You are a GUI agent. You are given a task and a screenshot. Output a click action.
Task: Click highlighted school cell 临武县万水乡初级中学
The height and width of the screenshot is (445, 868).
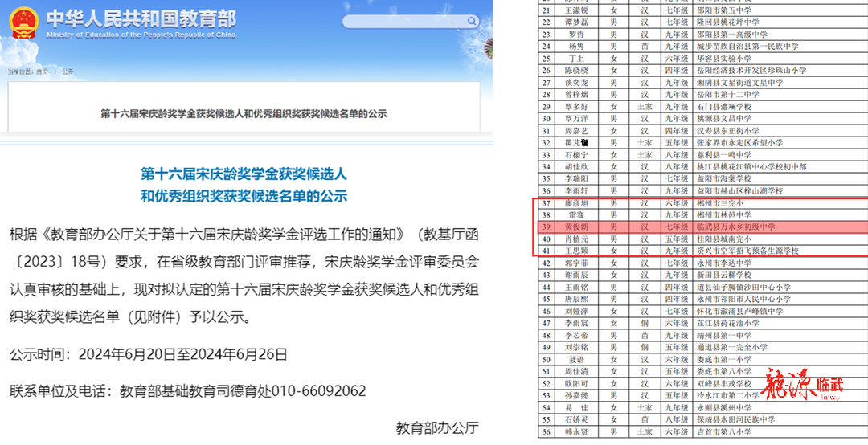pyautogui.click(x=735, y=227)
